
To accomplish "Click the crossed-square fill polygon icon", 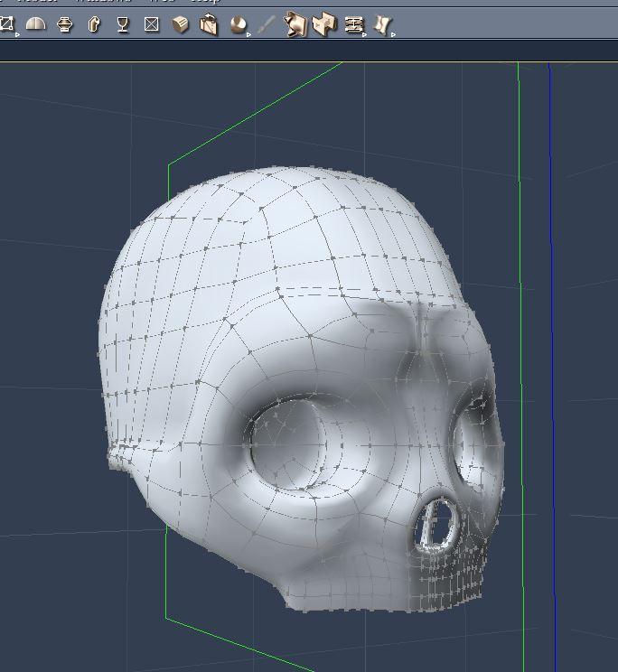I will (x=151, y=24).
